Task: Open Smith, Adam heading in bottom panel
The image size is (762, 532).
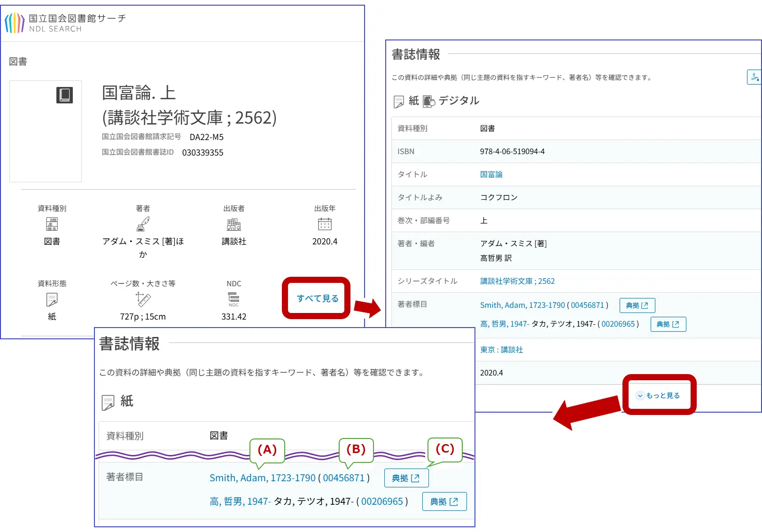Action: click(262, 478)
